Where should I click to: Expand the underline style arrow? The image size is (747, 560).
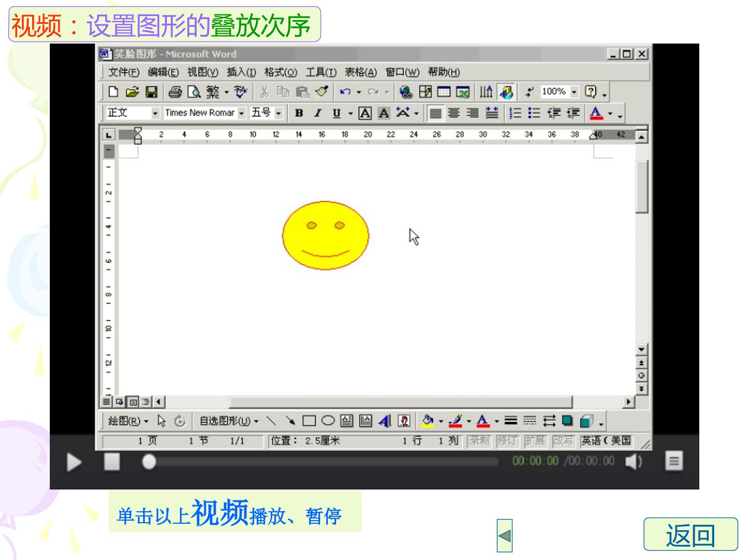click(x=350, y=113)
